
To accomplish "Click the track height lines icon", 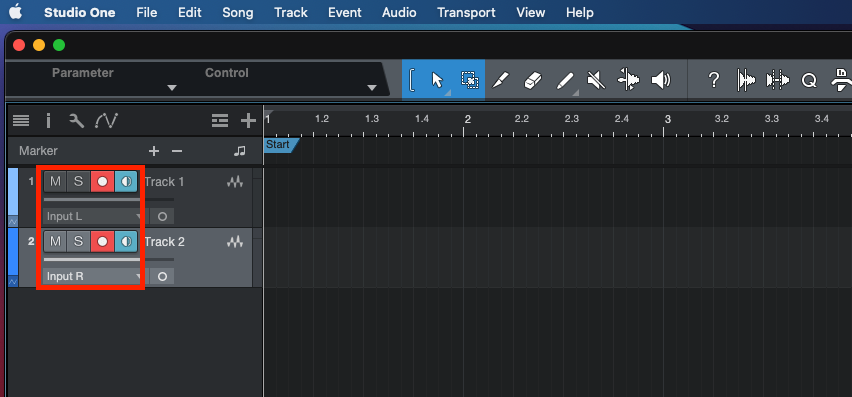I will [220, 121].
